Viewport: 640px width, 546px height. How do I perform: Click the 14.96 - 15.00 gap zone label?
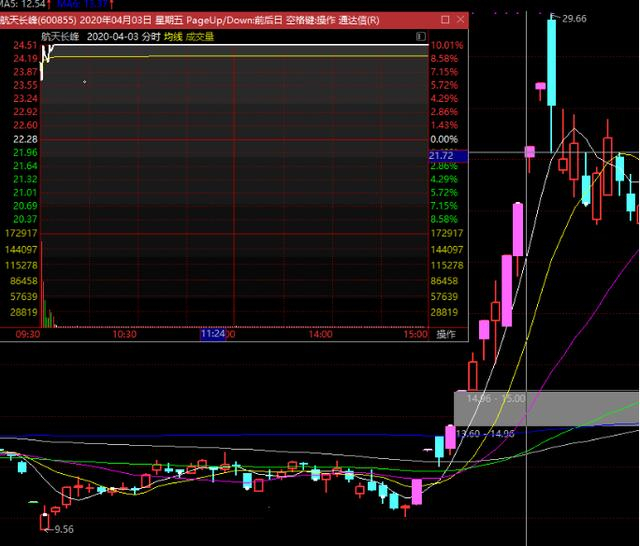point(496,398)
